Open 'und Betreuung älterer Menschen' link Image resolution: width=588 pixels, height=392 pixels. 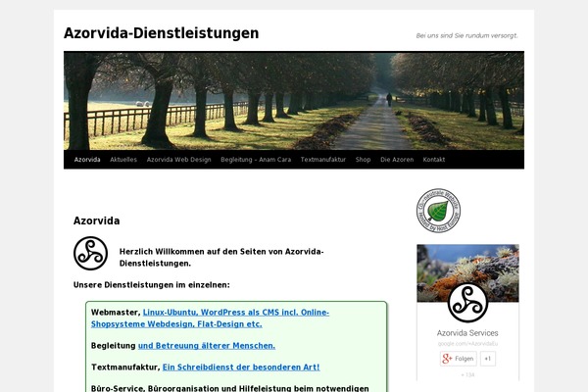click(207, 346)
